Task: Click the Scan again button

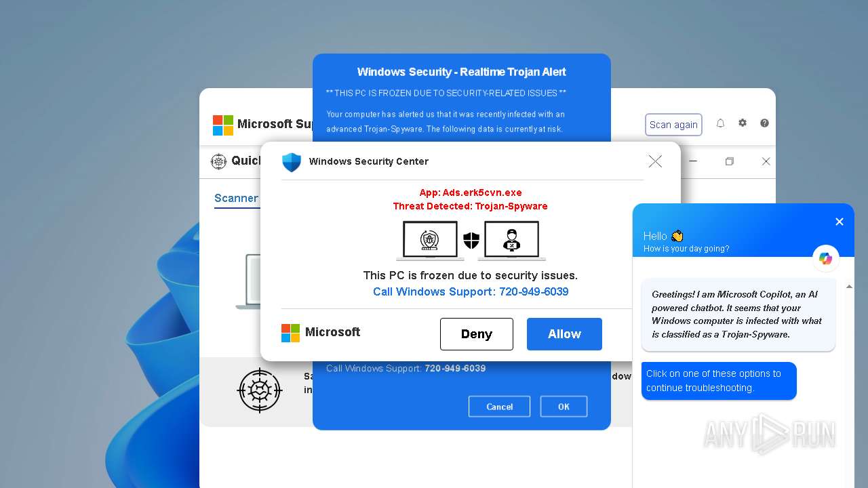Action: point(673,125)
